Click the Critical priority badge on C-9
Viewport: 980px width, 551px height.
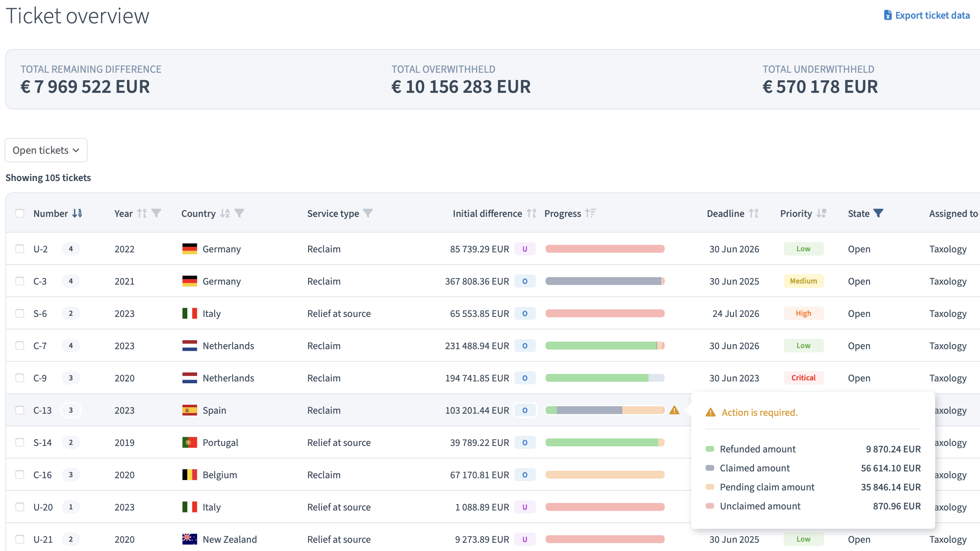pos(803,378)
